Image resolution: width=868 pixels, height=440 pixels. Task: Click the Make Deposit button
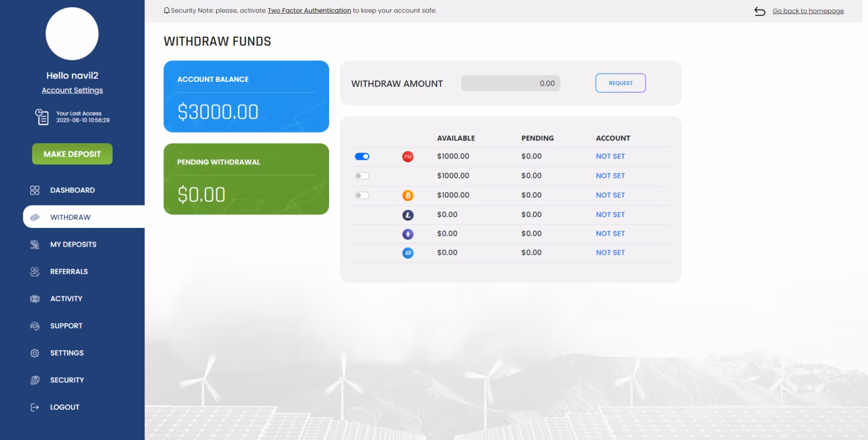point(72,154)
